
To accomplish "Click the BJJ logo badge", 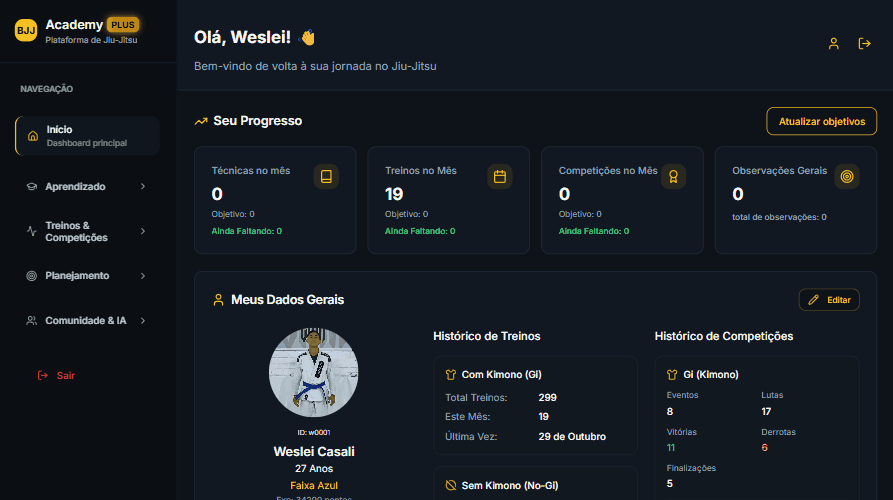I will [26, 31].
